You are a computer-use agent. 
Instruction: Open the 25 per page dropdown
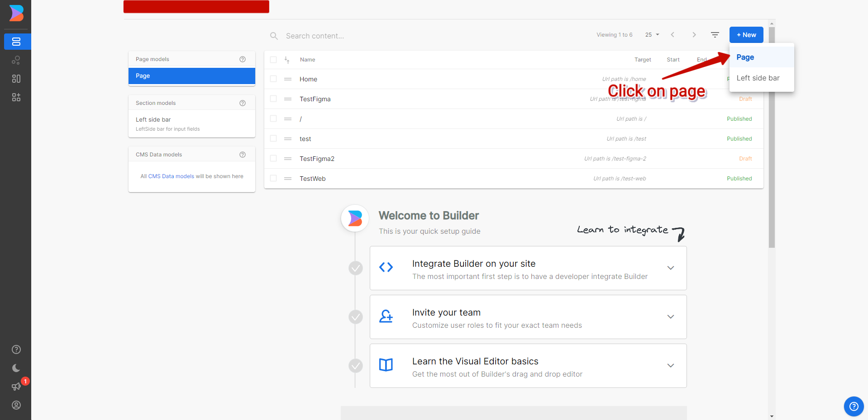pos(652,35)
